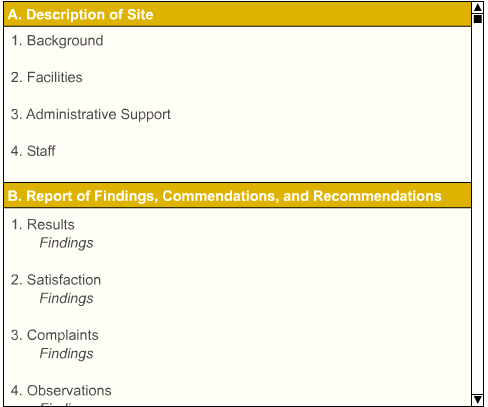
Task: Click the word 'Recommendations' in section B header
Action: point(378,196)
